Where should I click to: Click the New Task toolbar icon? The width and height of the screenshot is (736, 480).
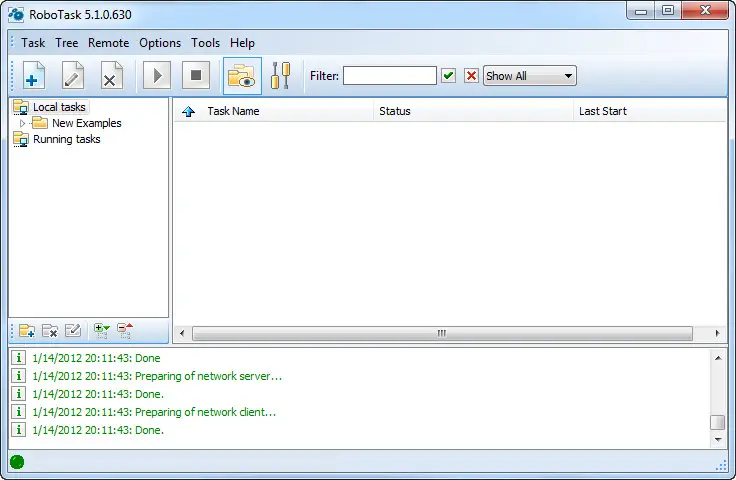coord(34,76)
